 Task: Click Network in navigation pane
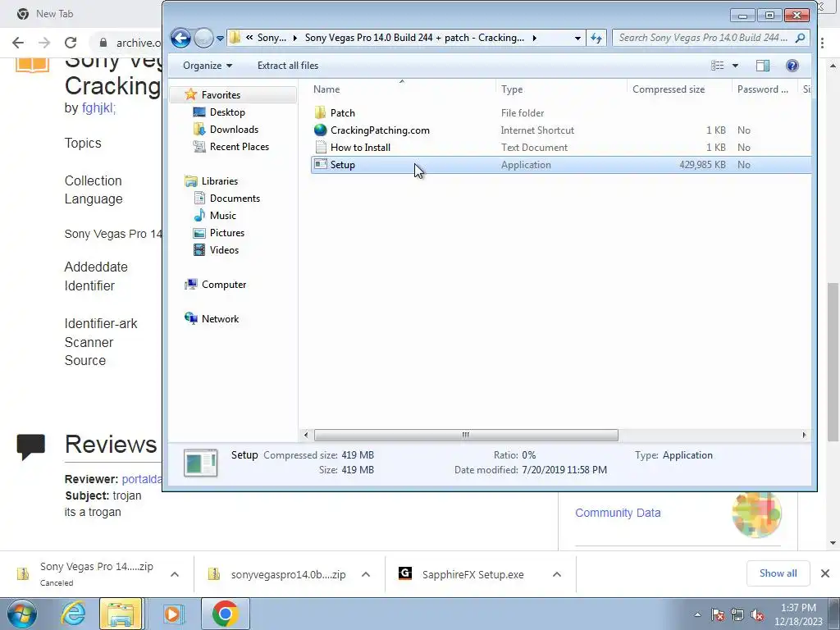click(x=220, y=319)
